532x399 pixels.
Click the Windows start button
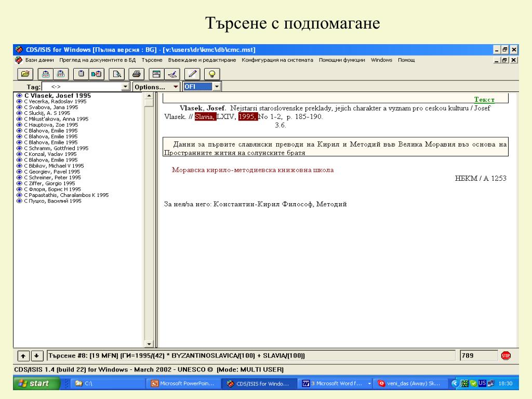36,383
